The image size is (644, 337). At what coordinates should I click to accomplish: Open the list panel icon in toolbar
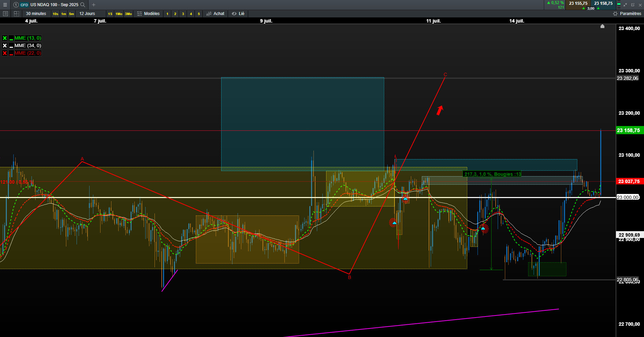tap(5, 14)
